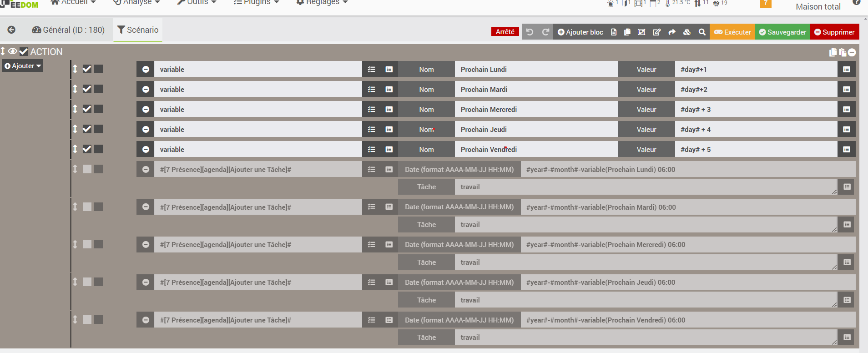The image size is (868, 353).
Task: Click the variable command field on Prochain Mardi row
Action: click(x=258, y=89)
